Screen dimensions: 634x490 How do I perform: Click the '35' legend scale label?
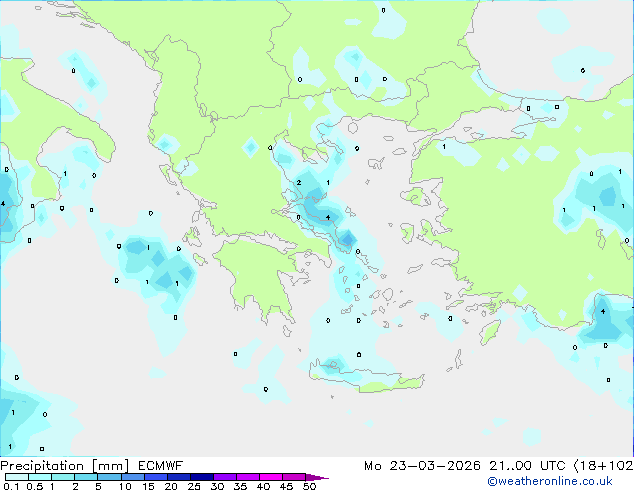[240, 486]
